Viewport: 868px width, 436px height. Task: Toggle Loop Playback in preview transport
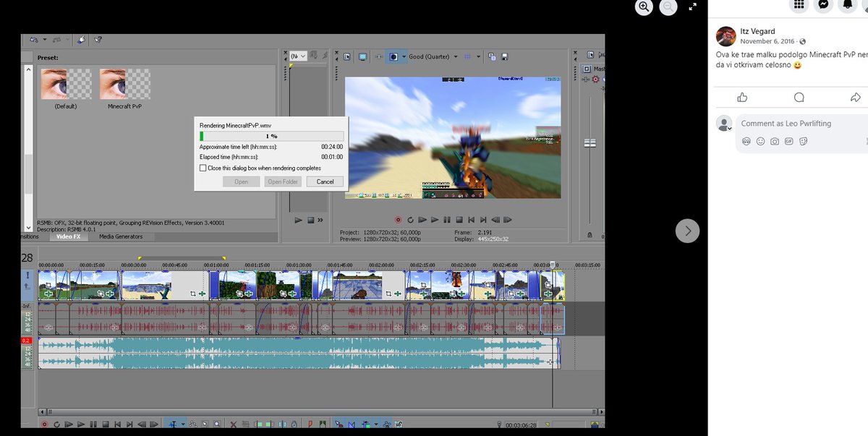pyautogui.click(x=410, y=219)
